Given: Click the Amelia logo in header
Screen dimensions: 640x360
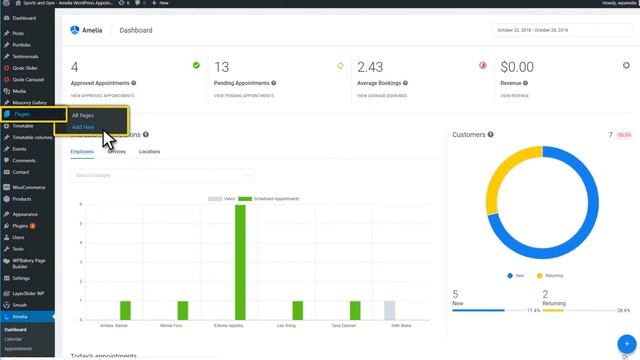Looking at the screenshot, I should pos(86,30).
